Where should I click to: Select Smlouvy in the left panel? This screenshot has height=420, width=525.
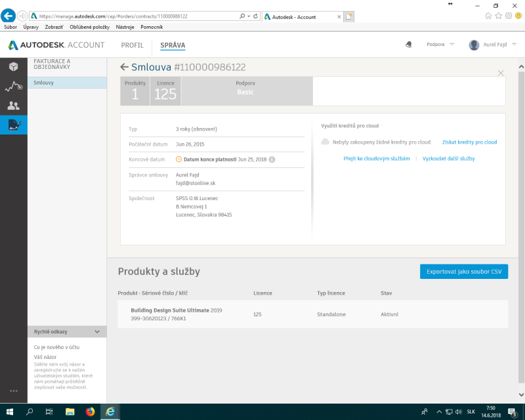pyautogui.click(x=66, y=83)
